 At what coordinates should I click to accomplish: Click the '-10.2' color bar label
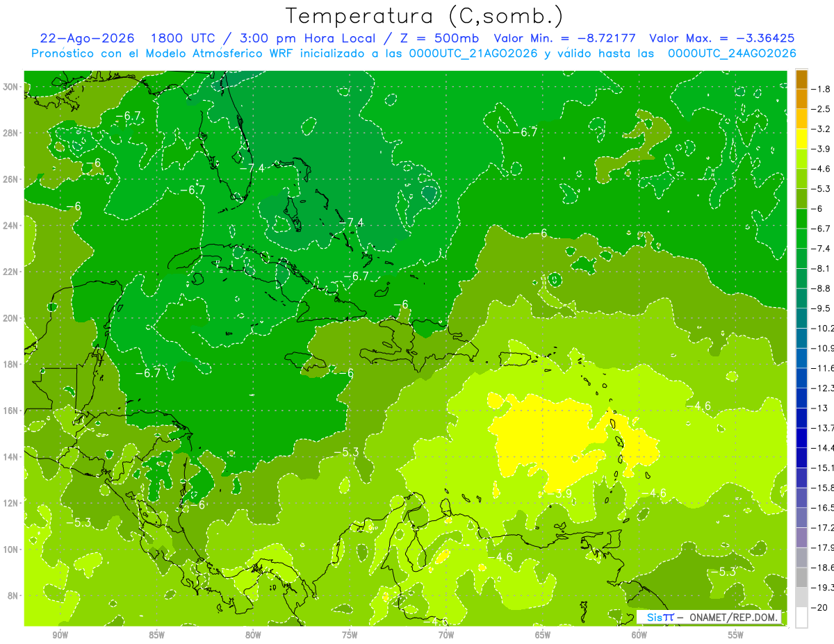click(822, 329)
